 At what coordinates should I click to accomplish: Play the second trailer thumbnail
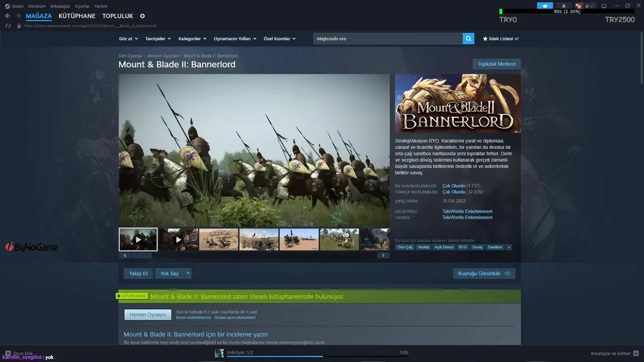(178, 239)
